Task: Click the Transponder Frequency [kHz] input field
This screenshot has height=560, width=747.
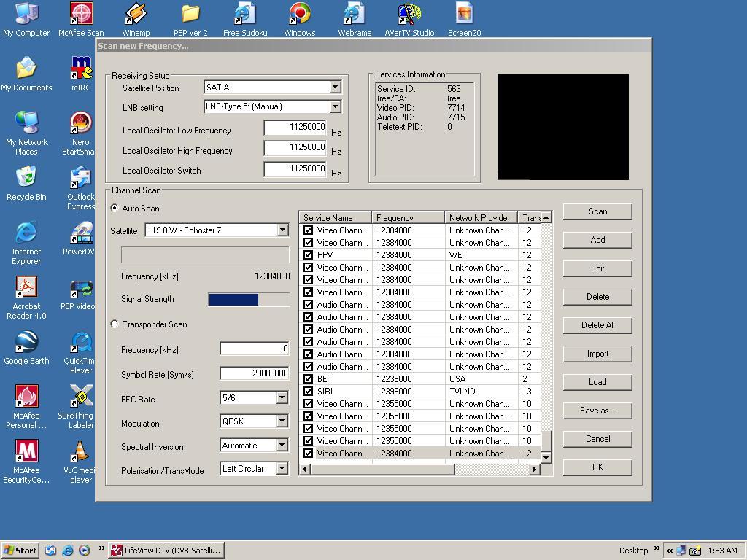Action: click(x=255, y=348)
